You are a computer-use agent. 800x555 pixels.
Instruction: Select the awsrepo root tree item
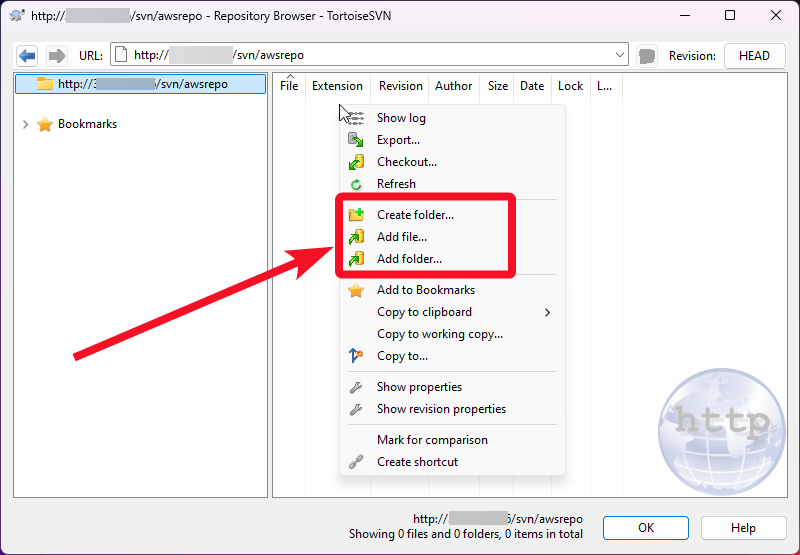point(142,85)
